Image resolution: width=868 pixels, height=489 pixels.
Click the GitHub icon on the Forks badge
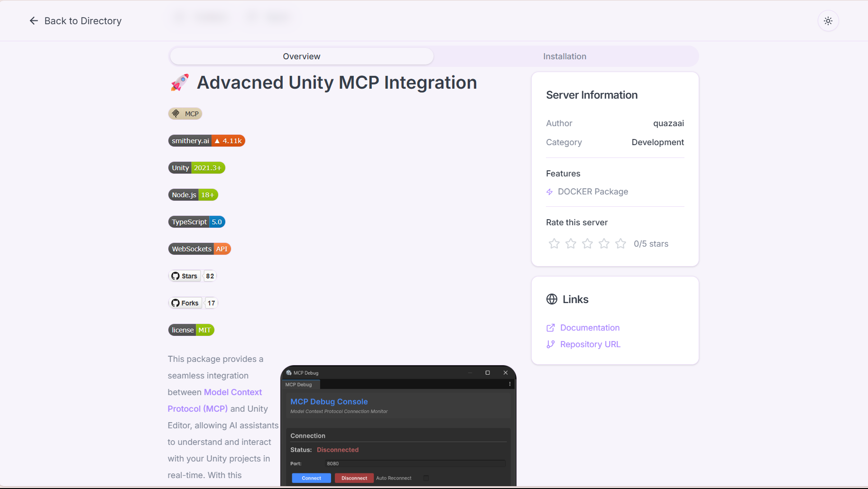coord(175,303)
